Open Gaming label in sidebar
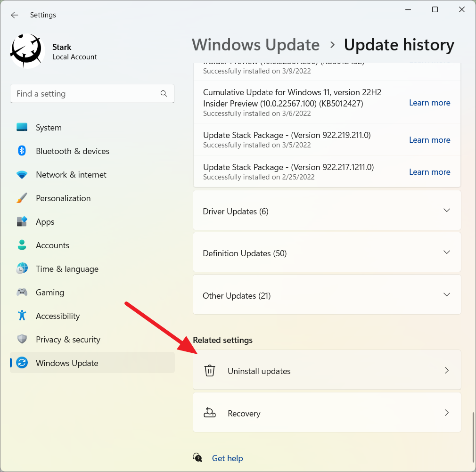 tap(50, 293)
